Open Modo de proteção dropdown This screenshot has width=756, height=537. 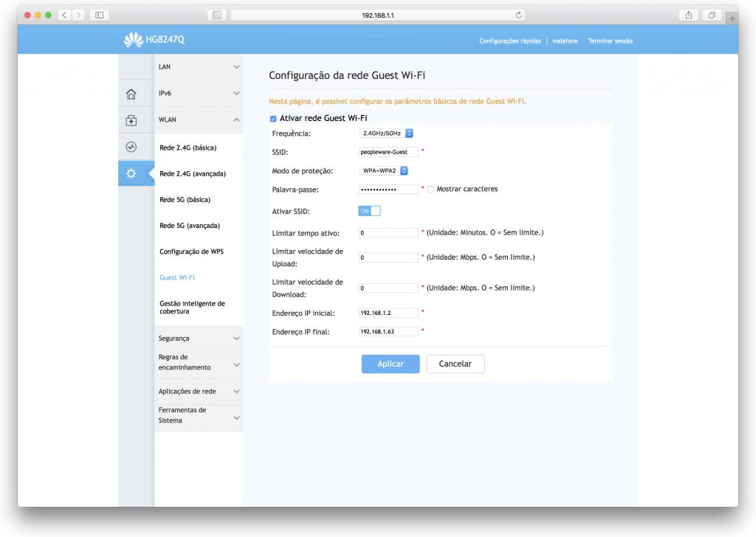[384, 171]
